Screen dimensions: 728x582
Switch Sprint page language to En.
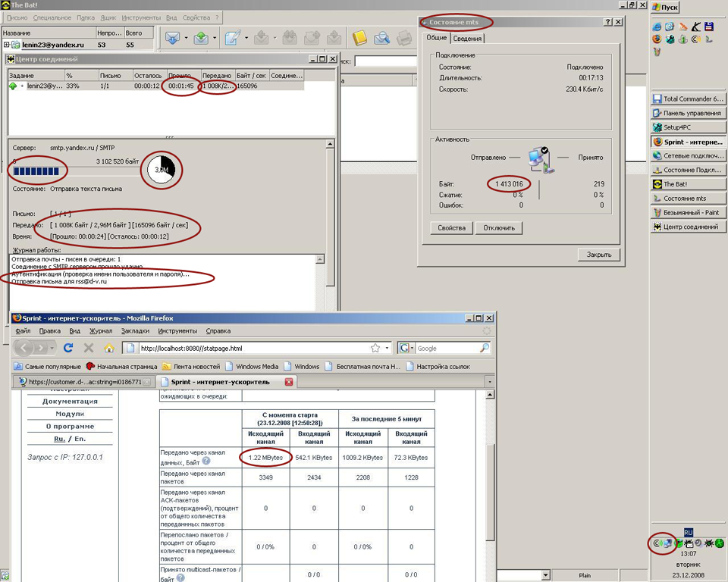[80, 439]
